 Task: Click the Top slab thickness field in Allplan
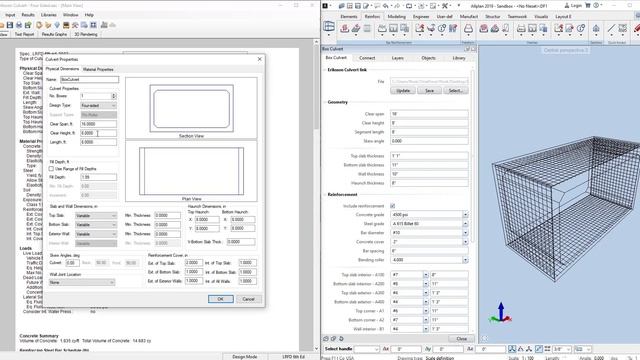click(x=429, y=156)
